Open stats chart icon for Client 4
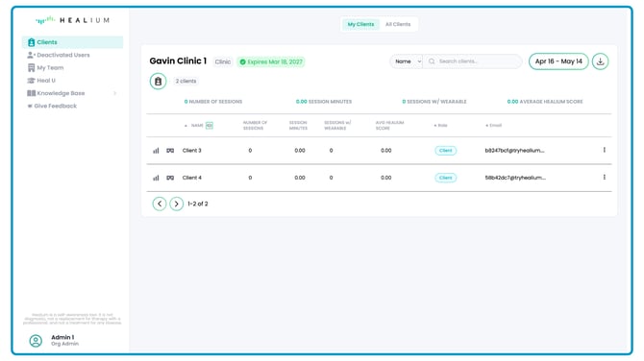This screenshot has height=361, width=644. 156,178
